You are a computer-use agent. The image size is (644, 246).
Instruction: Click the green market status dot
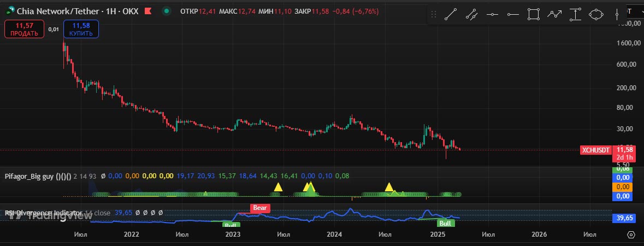click(167, 11)
